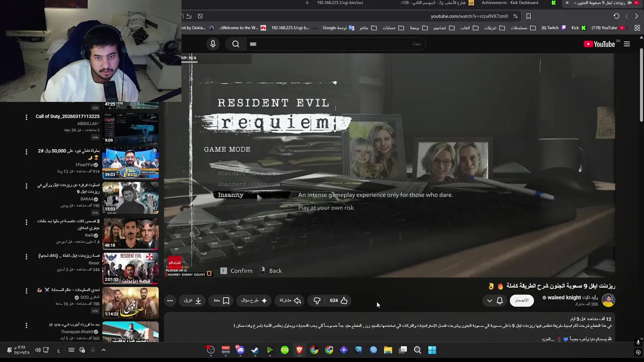Screen dimensions: 644x362
Task: Click the Brave browser taskbar icon
Action: click(299, 350)
